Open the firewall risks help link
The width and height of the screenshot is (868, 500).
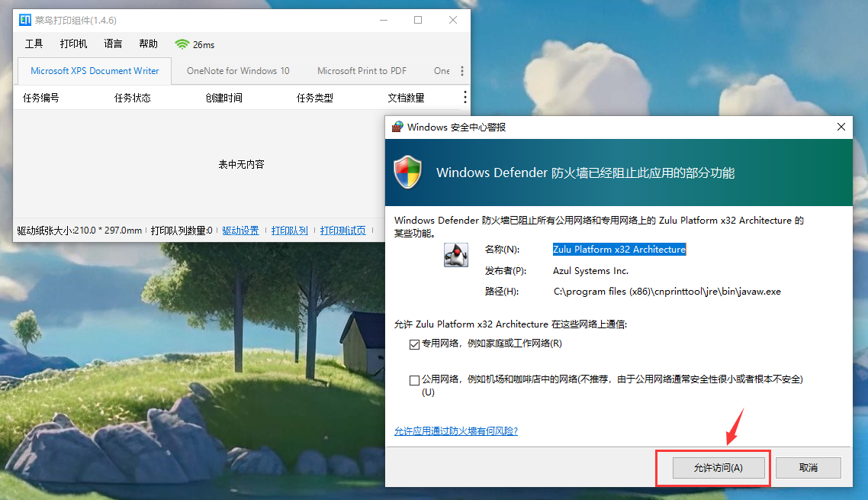coord(456,431)
